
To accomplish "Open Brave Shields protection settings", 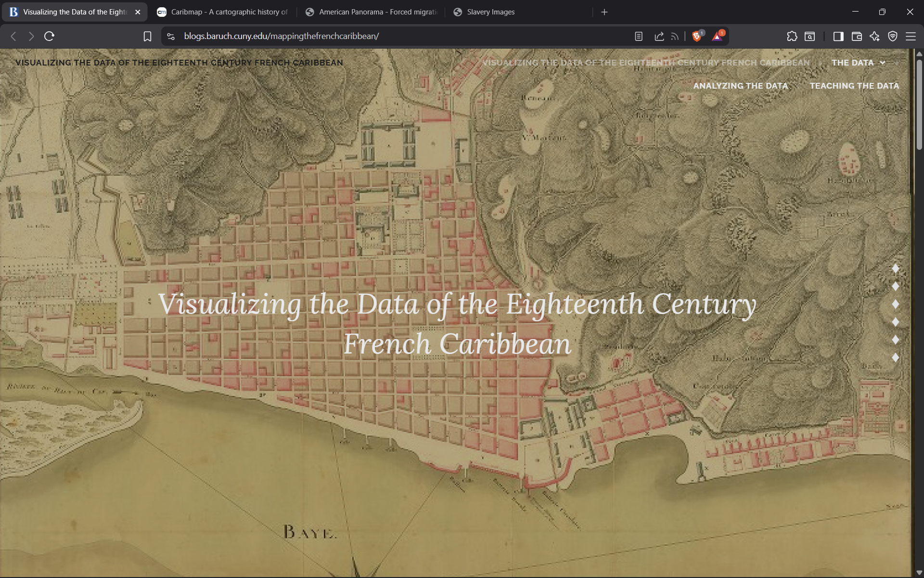I will [x=893, y=36].
